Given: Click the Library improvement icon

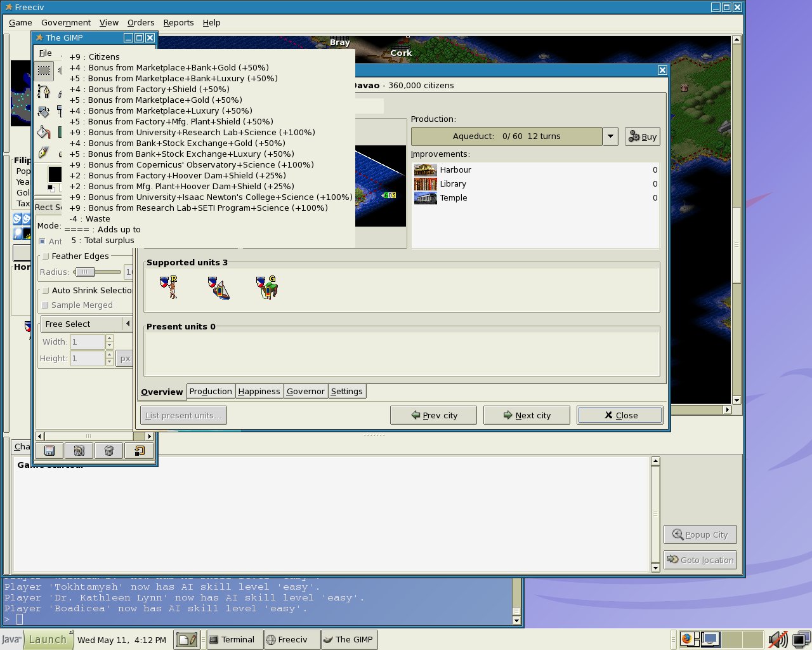Looking at the screenshot, I should tap(425, 183).
